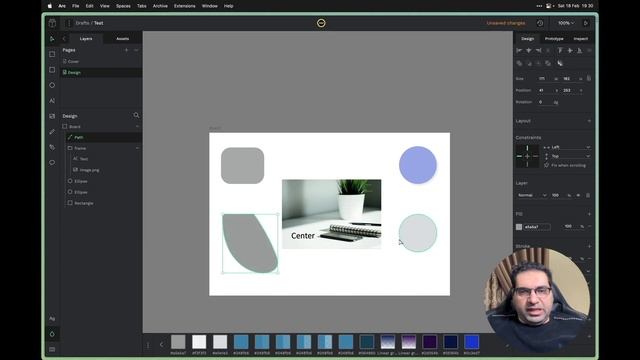Select the Image insert tool
Image resolution: width=640 pixels, height=360 pixels.
click(52, 116)
